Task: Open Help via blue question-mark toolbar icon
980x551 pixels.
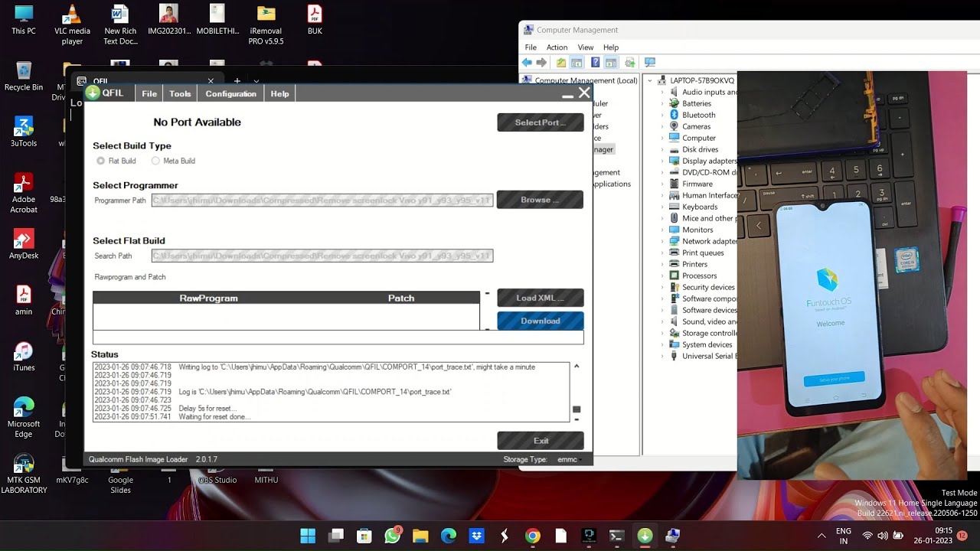Action: (595, 63)
